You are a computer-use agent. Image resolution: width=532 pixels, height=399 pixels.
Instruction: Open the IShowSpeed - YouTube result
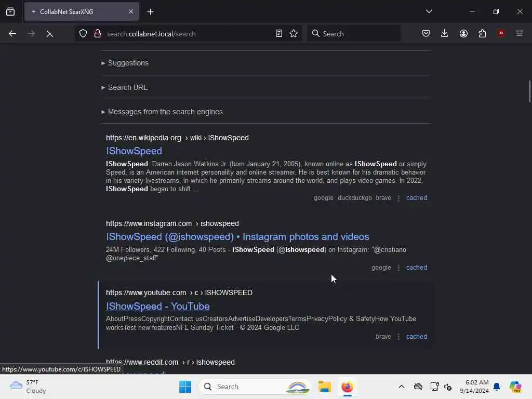tap(158, 307)
